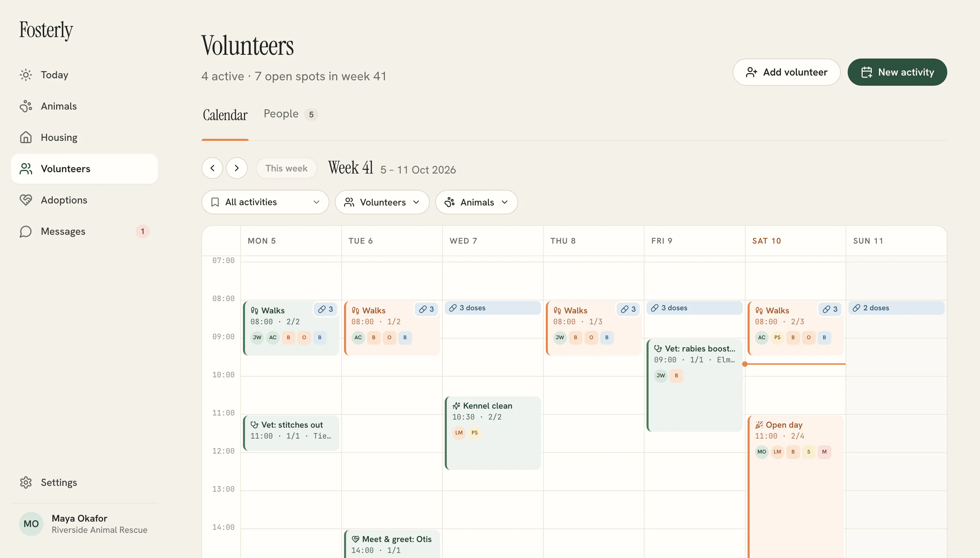Click Add volunteer button
This screenshot has width=980, height=558.
click(x=786, y=72)
